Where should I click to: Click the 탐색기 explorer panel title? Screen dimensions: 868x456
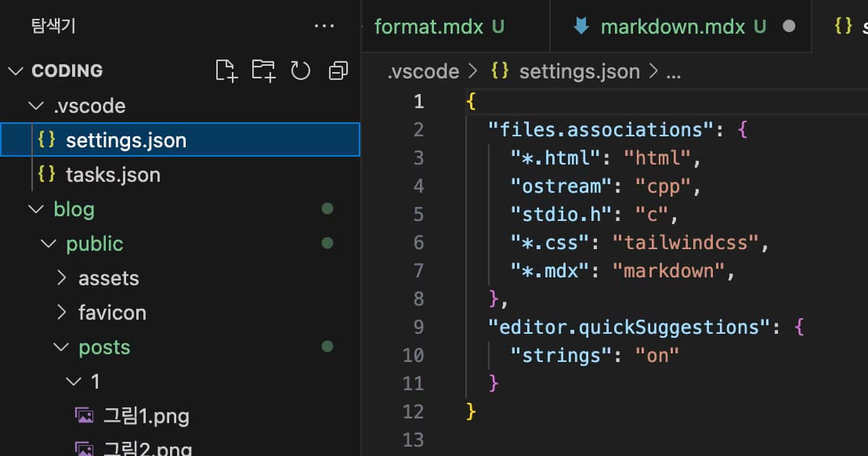coord(53,25)
